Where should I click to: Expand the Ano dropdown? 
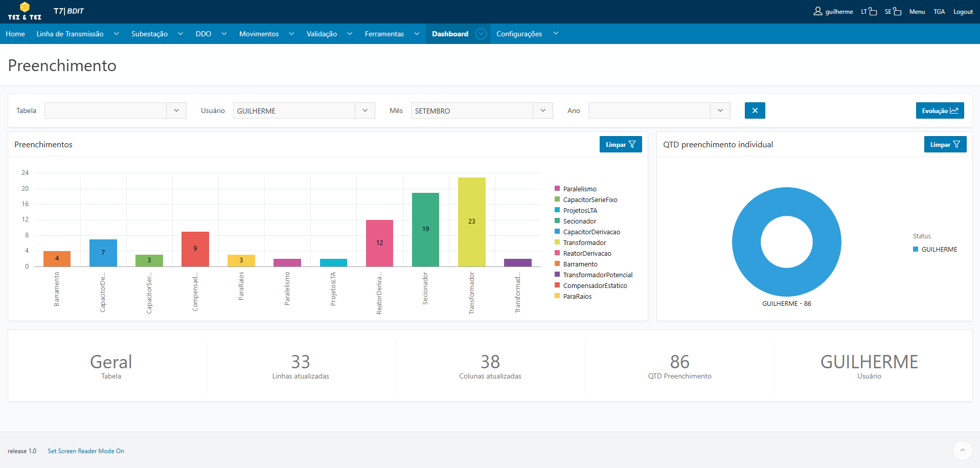tap(720, 110)
